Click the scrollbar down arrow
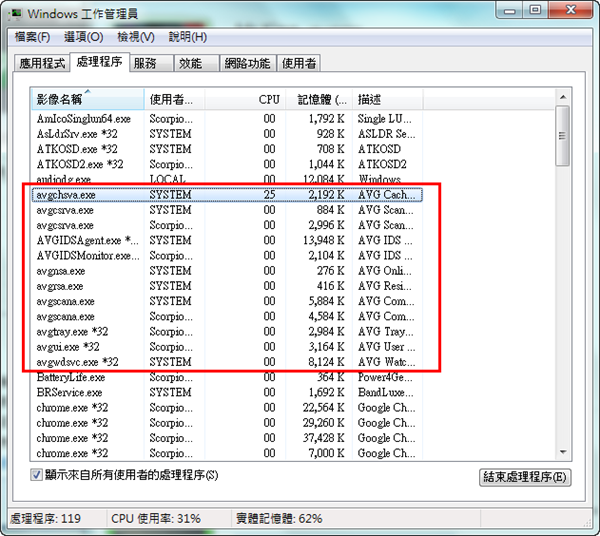This screenshot has height=536, width=600. (563, 452)
